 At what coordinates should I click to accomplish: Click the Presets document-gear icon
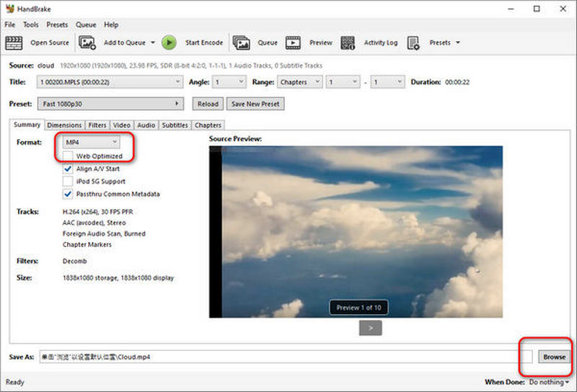[x=413, y=43]
